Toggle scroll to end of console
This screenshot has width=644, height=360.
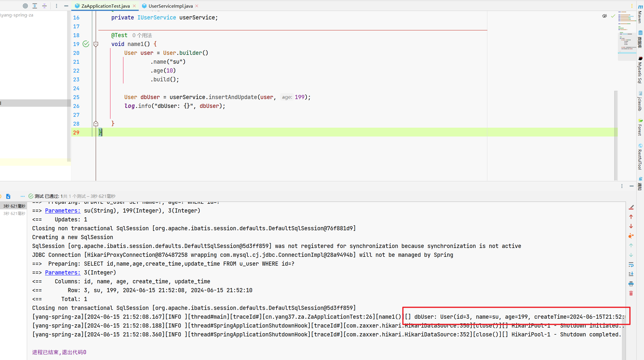pos(631,274)
